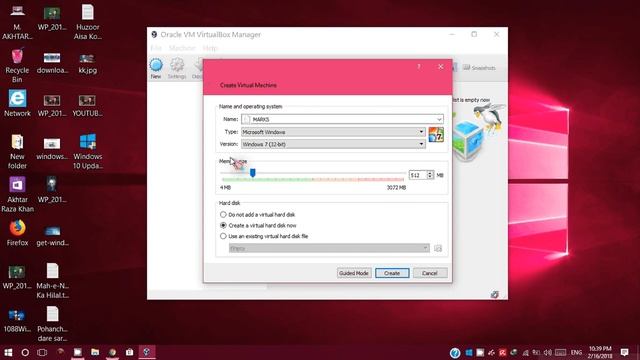Click the memory size slider handle
640x360 pixels.
253,173
